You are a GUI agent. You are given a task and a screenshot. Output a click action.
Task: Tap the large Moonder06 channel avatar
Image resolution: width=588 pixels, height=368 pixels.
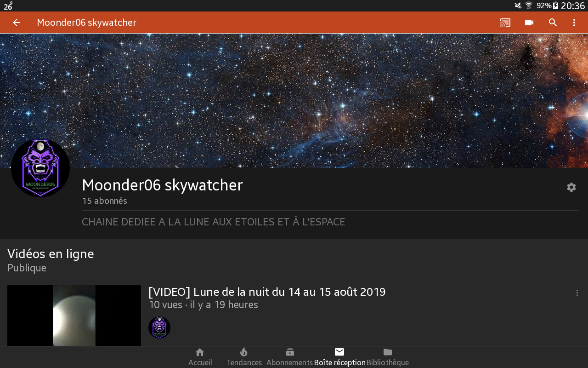(40, 168)
